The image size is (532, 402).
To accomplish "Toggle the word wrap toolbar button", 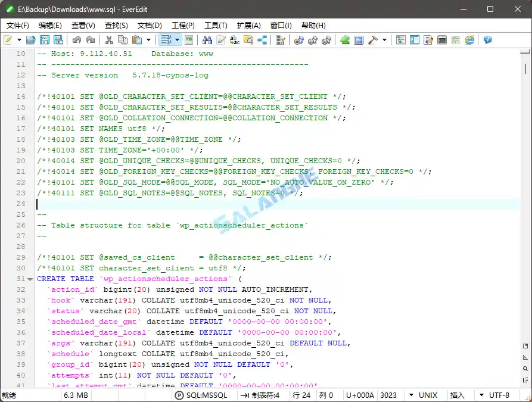I will tap(166, 40).
